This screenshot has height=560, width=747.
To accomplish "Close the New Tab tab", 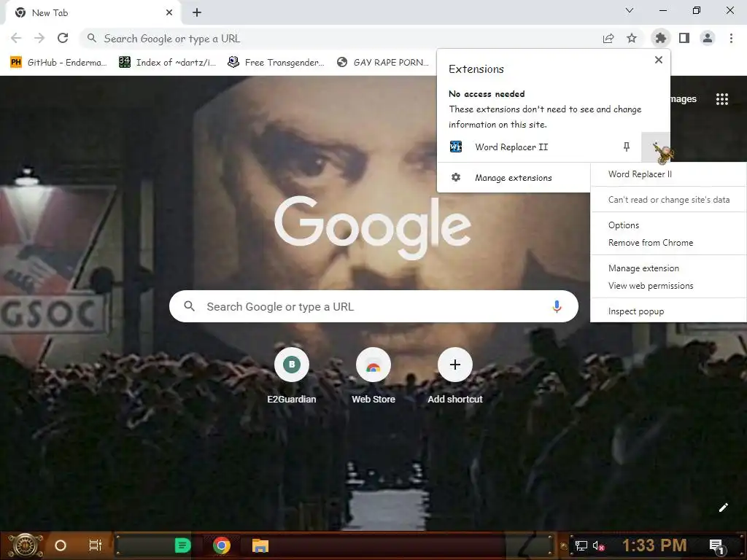I will [x=169, y=13].
